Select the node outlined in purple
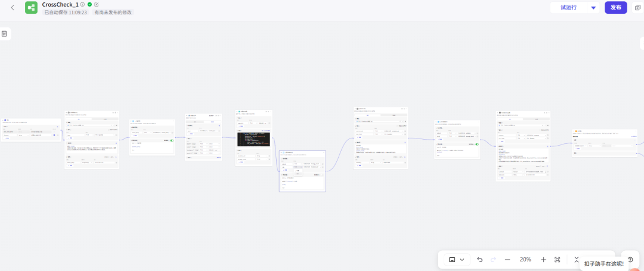644x271 pixels. (x=303, y=171)
